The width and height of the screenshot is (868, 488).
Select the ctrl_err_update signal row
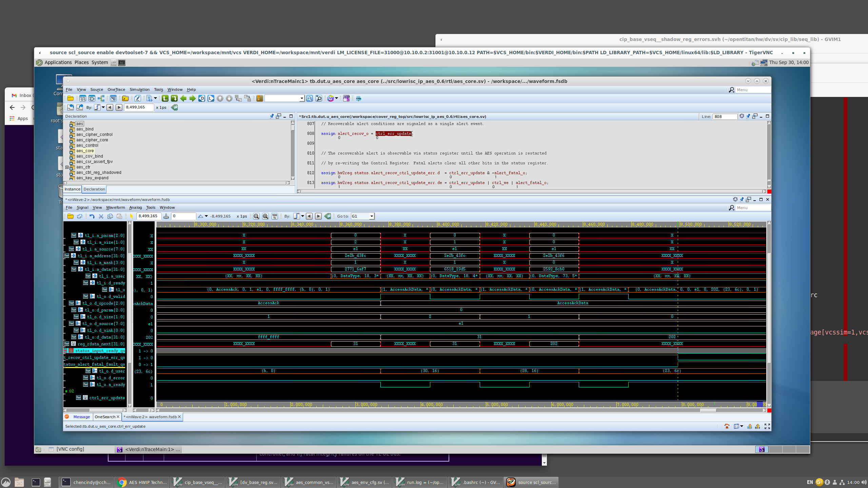107,398
